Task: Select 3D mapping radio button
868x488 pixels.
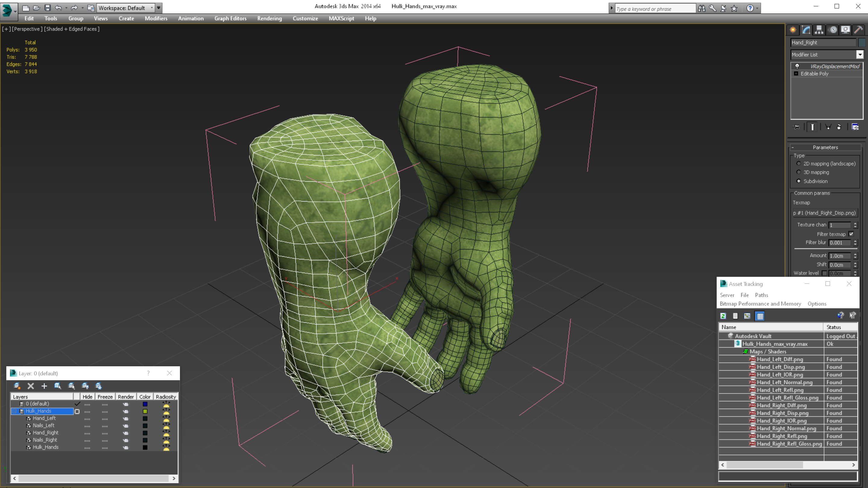Action: 799,172
